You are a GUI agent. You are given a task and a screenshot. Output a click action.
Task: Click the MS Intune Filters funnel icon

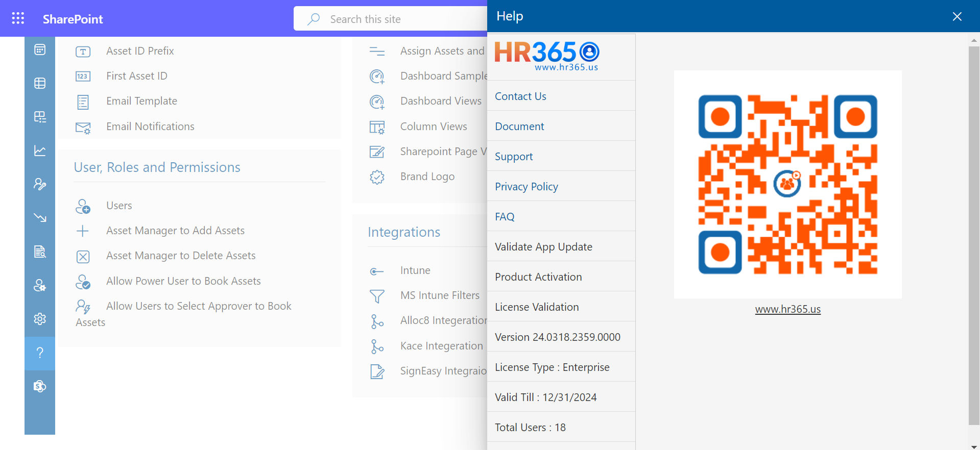coord(377,296)
